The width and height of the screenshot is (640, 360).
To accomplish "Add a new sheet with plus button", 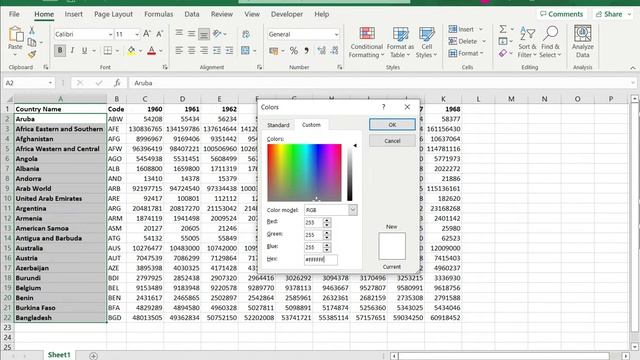I will click(93, 356).
